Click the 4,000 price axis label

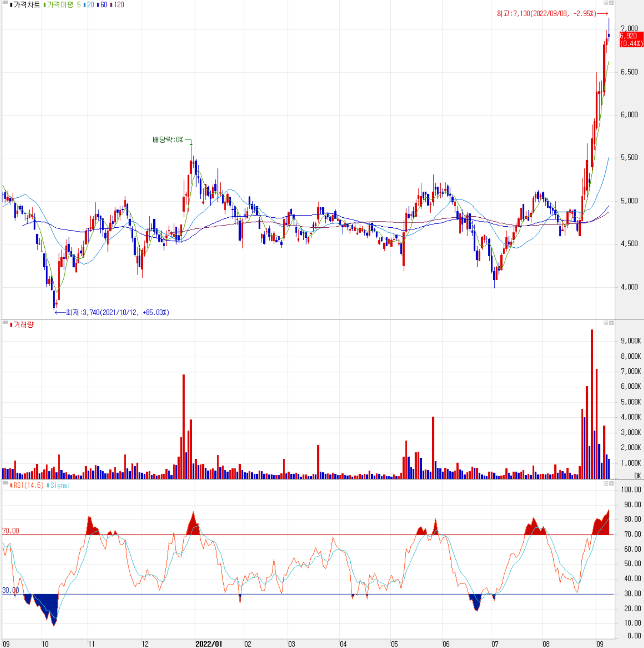pos(629,287)
